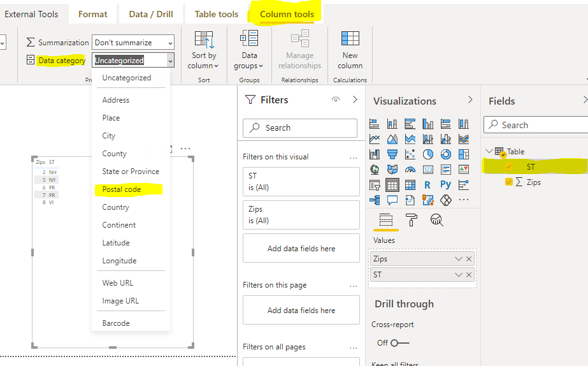The height and width of the screenshot is (366, 588).
Task: Toggle filter pane visibility eye icon
Action: pos(336,99)
